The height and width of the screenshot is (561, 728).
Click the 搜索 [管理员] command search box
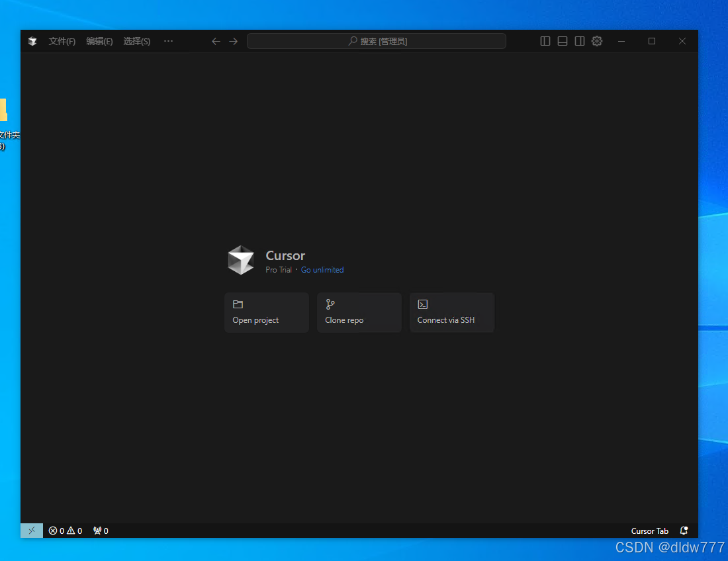pyautogui.click(x=377, y=41)
